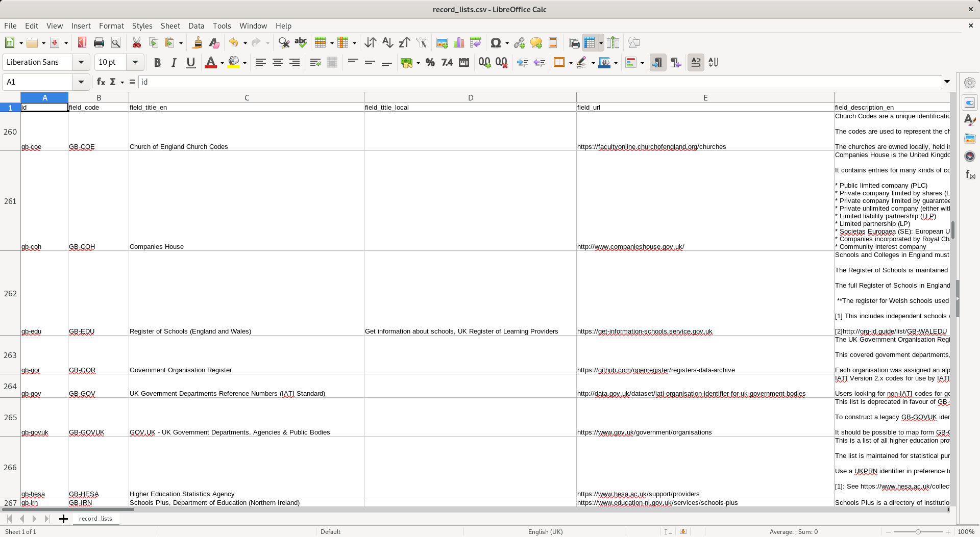Click the Copy icon
This screenshot has height=537, width=980.
[x=153, y=43]
